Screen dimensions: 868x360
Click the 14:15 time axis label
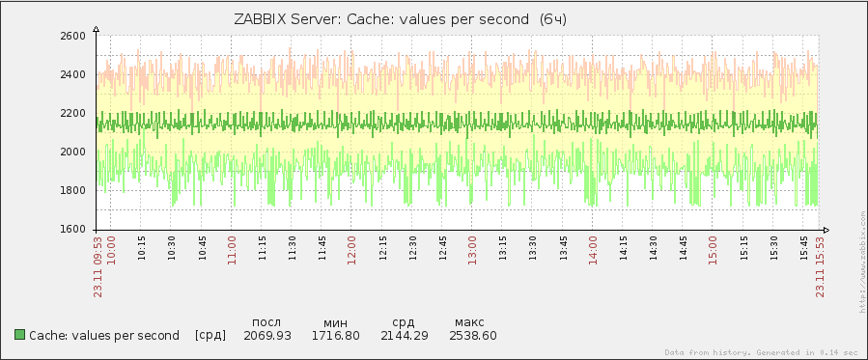(x=623, y=248)
